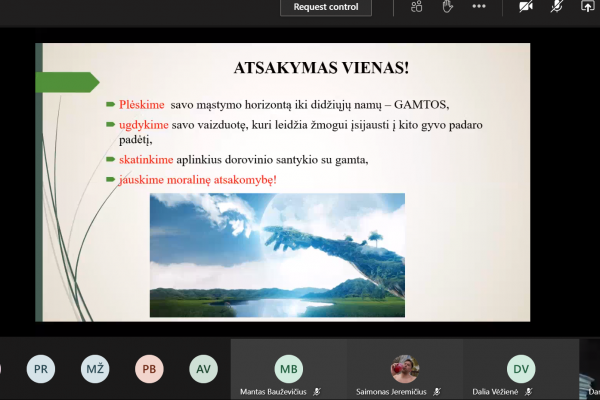Select the PB participant avatar
600x400 pixels.
[x=149, y=369]
